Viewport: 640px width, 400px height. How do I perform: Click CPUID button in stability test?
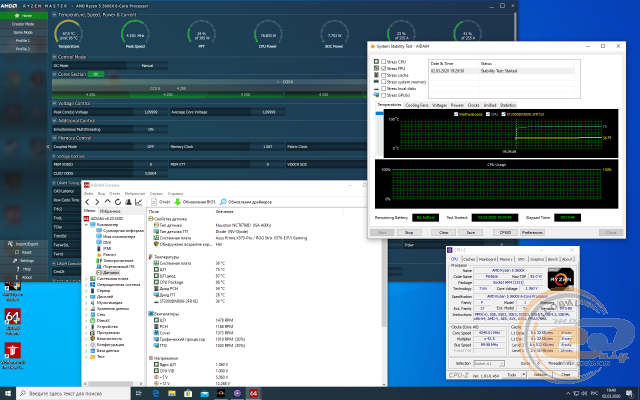pos(505,232)
